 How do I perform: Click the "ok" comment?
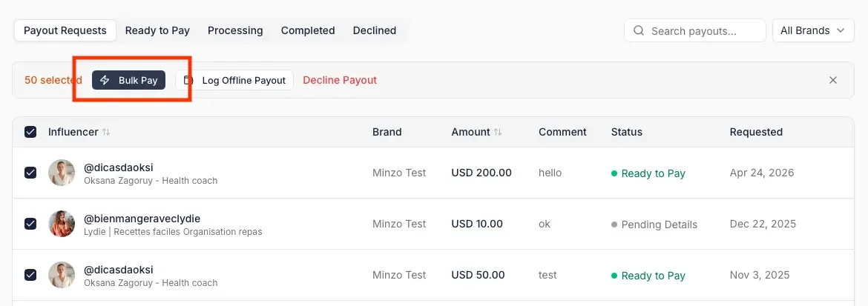pos(545,224)
